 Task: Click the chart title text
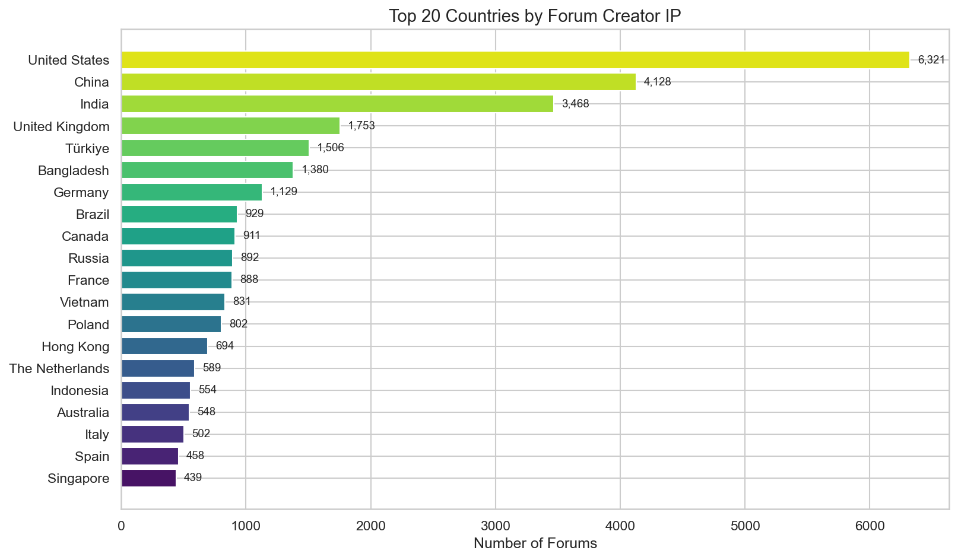(x=535, y=16)
